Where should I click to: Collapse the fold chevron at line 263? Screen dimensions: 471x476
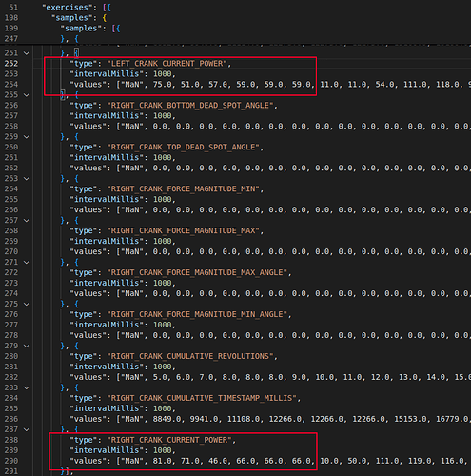point(27,179)
